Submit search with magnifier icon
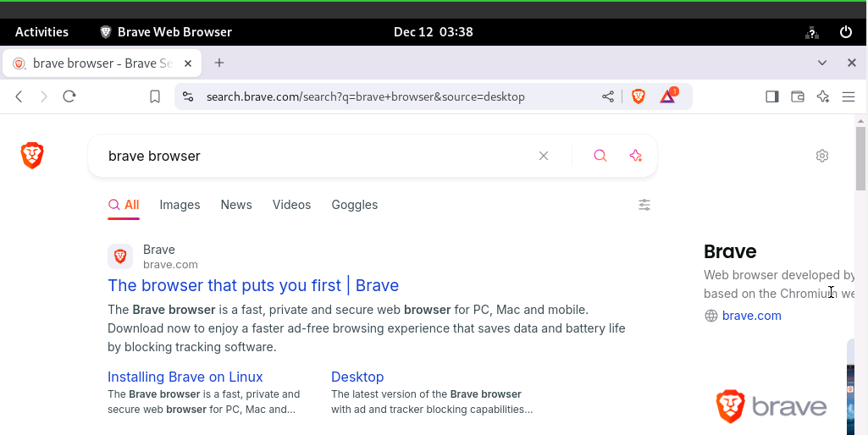This screenshot has width=868, height=435. pos(600,156)
